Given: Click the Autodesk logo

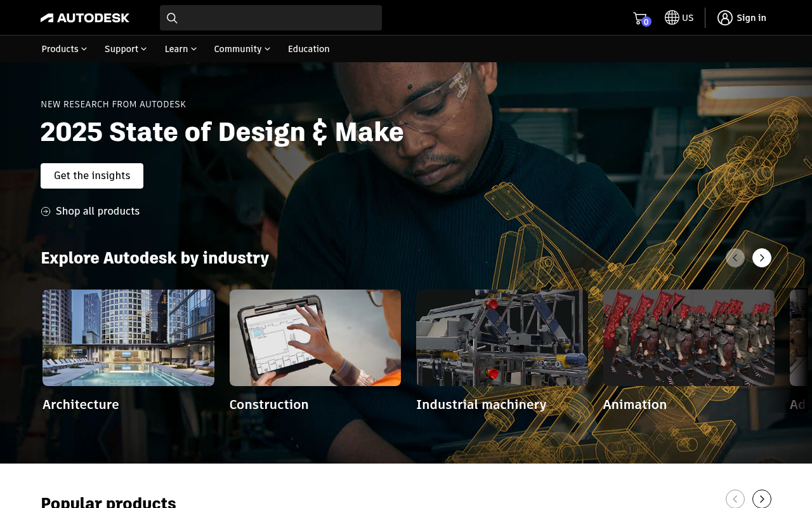Looking at the screenshot, I should [x=84, y=17].
